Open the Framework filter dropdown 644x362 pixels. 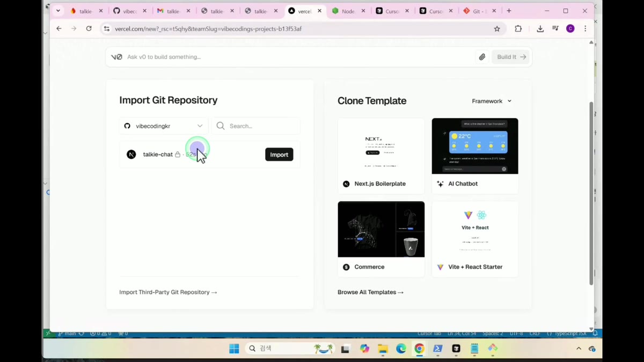tap(492, 101)
